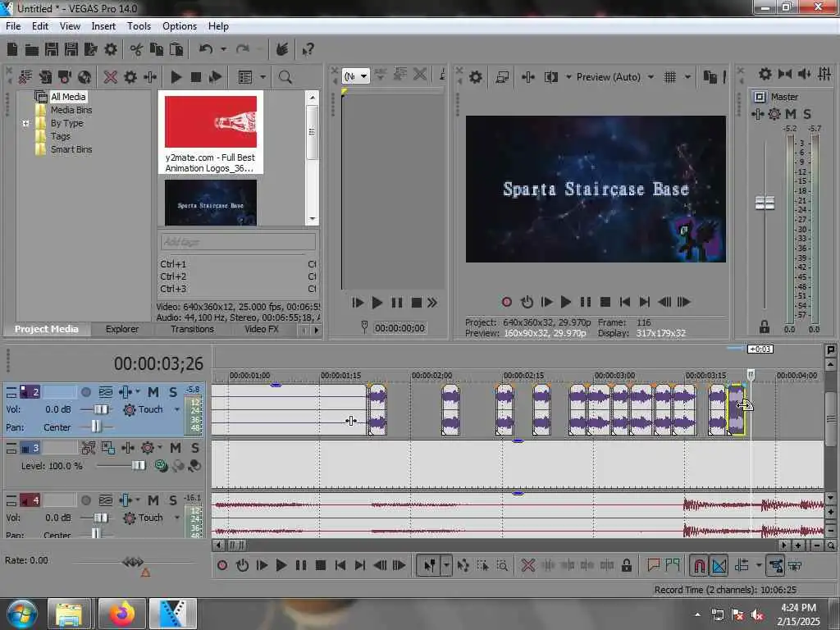Screen dimensions: 840x630
Task: Open Undo history dropdown arrow
Action: (223, 49)
